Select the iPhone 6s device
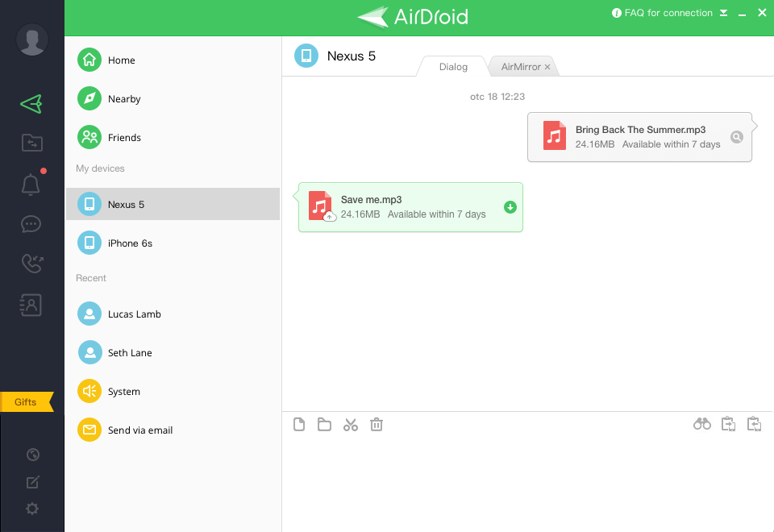Viewport: 774px width, 532px height. 173,243
